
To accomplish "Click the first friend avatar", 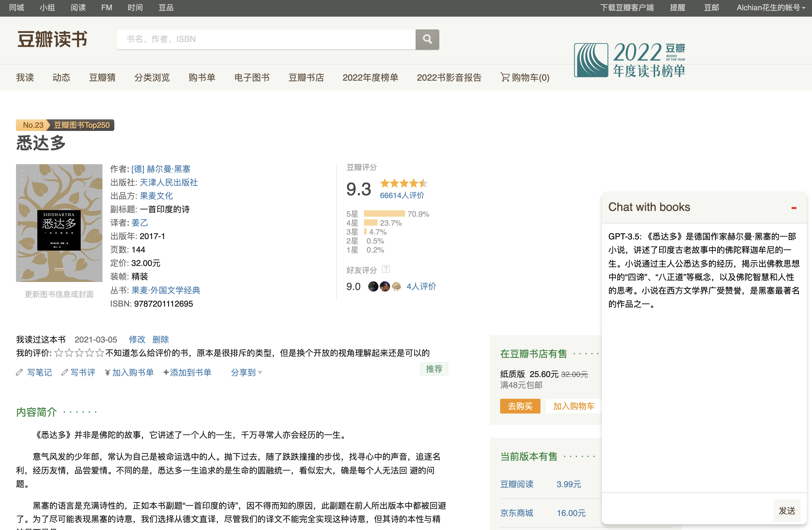I will 373,286.
